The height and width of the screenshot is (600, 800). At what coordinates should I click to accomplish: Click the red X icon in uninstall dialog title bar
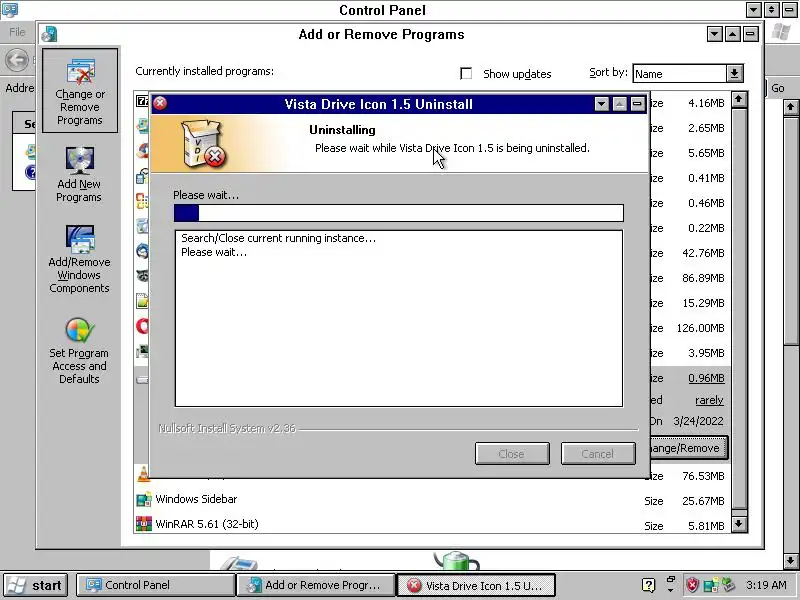[160, 104]
